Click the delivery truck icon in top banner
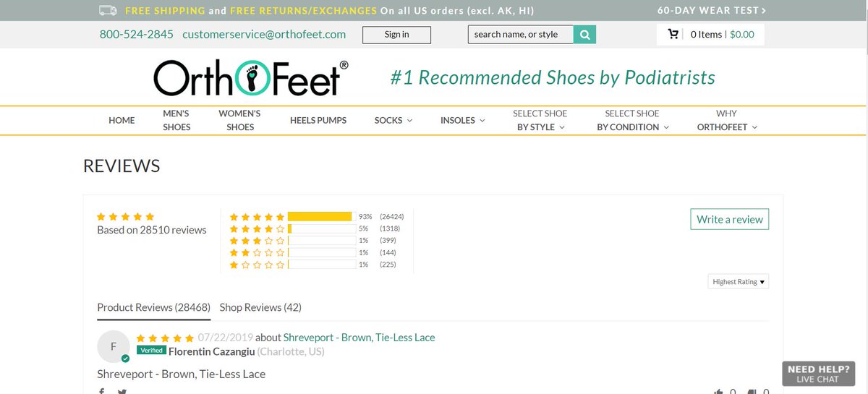The height and width of the screenshot is (394, 868). tap(108, 11)
